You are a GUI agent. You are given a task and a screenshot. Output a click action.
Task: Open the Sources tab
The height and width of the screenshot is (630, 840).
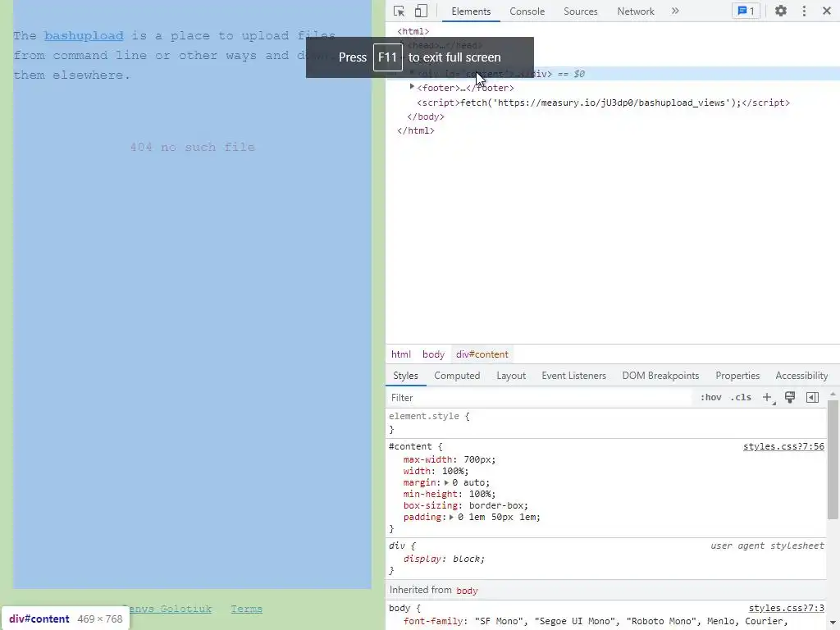coord(580,11)
